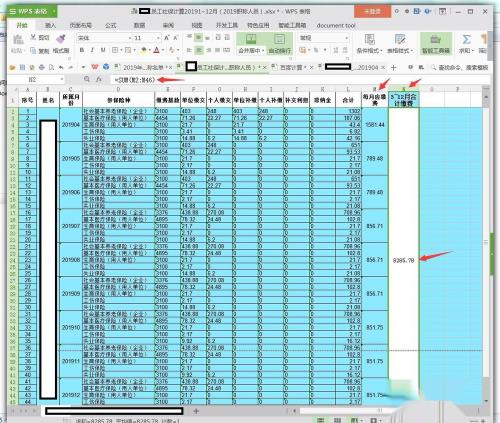
Task: Click the red WPS home icon
Action: click(95, 67)
